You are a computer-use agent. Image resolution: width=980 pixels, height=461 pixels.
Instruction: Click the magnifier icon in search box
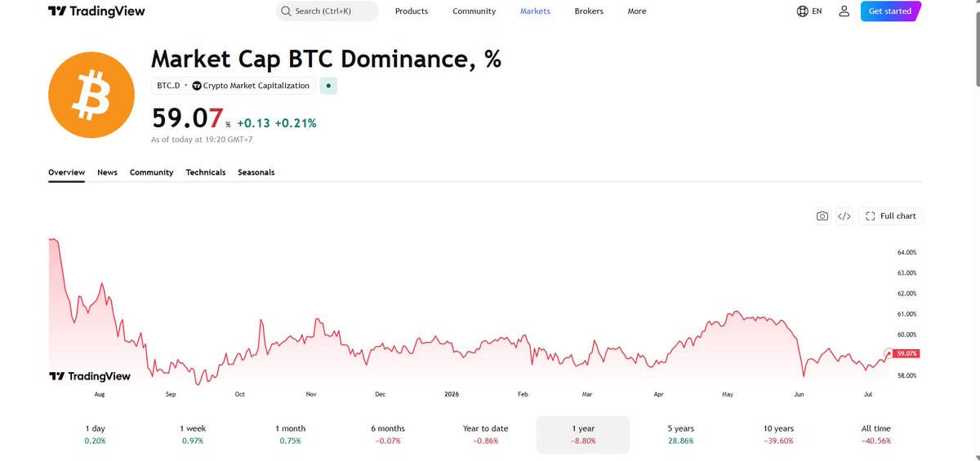click(x=286, y=11)
